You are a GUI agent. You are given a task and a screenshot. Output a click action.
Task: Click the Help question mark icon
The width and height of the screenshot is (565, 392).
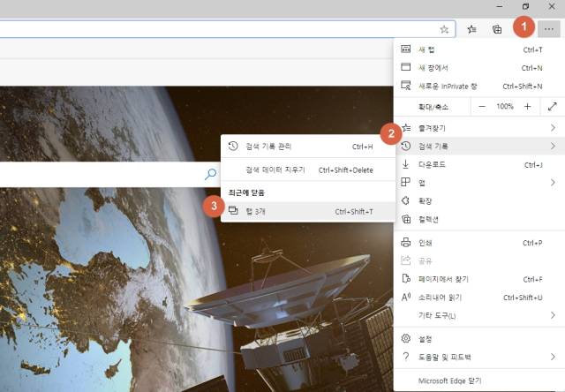tap(406, 357)
